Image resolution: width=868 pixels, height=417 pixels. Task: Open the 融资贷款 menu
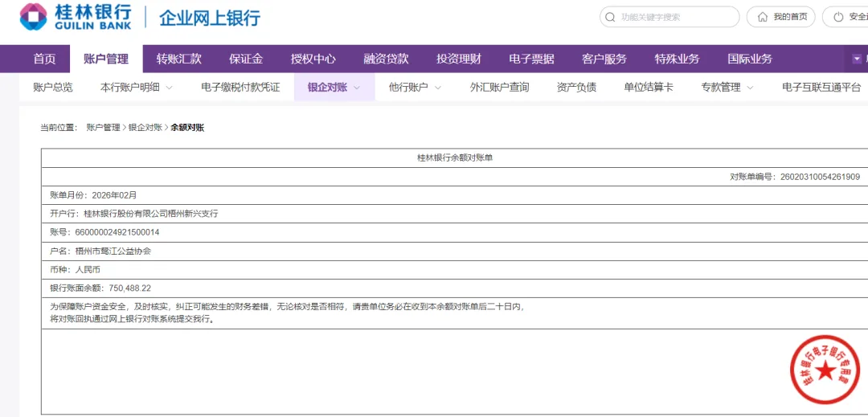(x=386, y=59)
